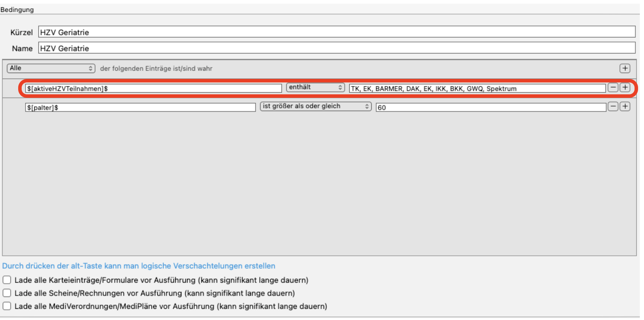Click the alt-Taste Verschachtelungen hint text
644x320 pixels.
tap(139, 266)
